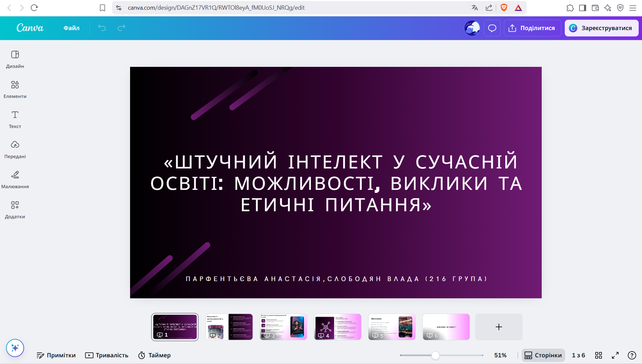The image size is (642, 364).
Task: Select page 3 thumbnail
Action: point(284,327)
